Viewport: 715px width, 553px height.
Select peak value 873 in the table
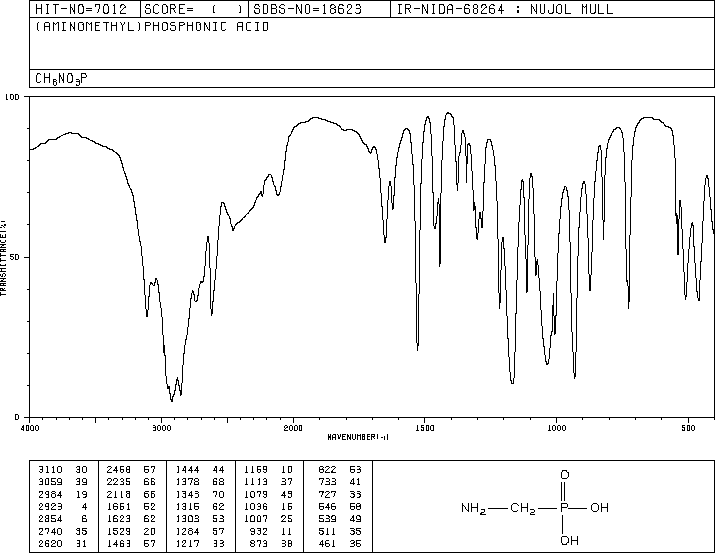click(x=259, y=543)
